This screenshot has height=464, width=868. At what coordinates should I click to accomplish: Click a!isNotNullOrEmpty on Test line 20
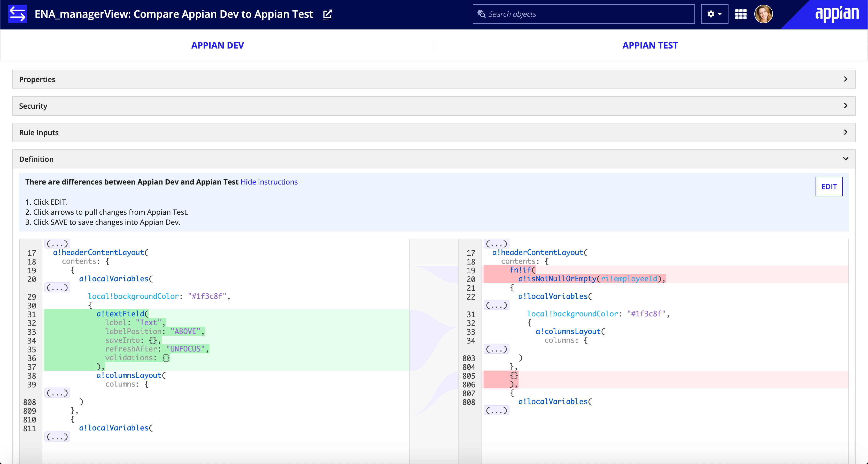click(x=557, y=279)
